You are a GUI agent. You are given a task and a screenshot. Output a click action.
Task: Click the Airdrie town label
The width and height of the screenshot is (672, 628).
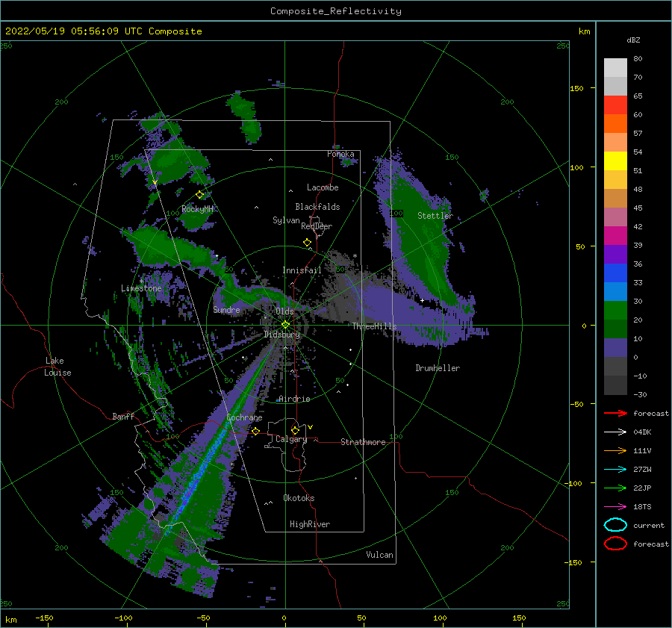294,399
